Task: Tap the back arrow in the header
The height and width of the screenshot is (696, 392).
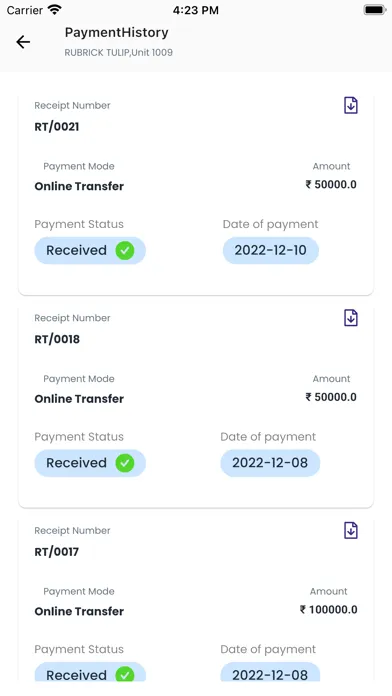Action: point(23,42)
